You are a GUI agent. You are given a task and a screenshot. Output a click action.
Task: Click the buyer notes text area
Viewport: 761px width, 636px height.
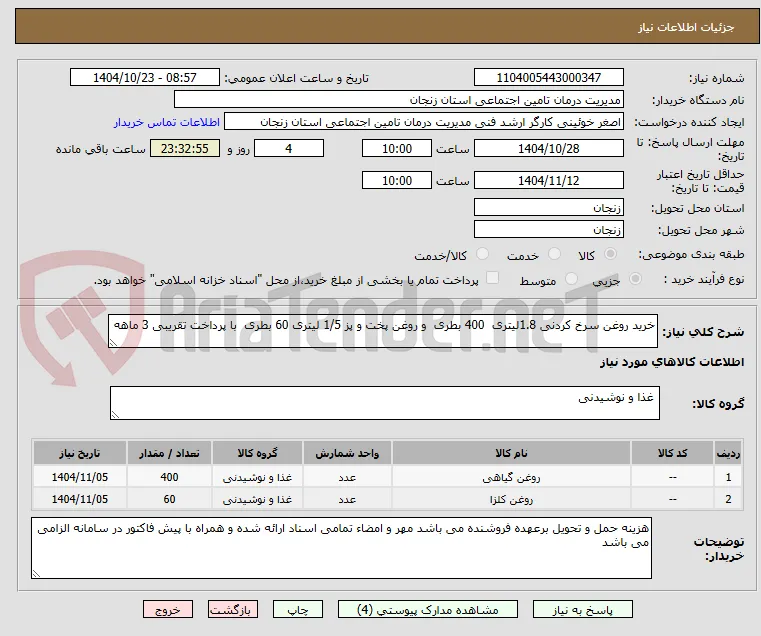(x=341, y=548)
